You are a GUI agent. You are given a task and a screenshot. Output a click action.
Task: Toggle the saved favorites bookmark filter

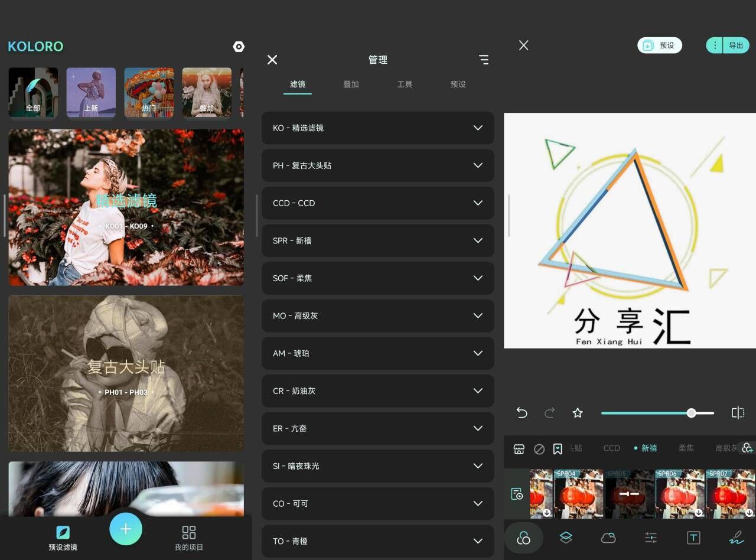click(558, 449)
